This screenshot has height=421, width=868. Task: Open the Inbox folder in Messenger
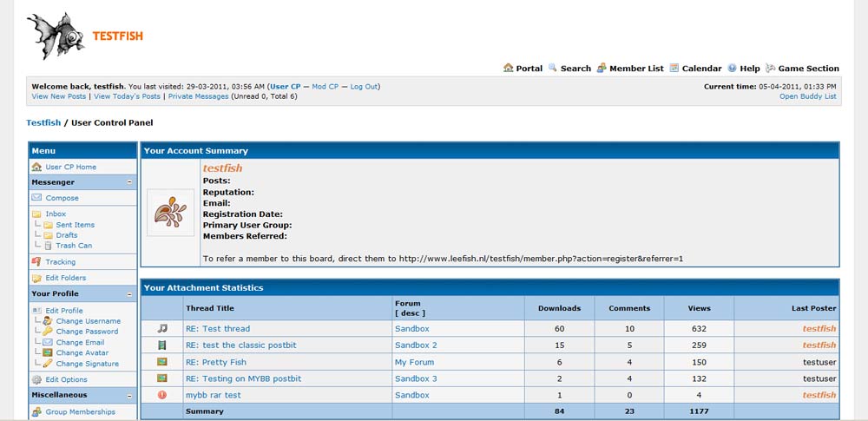point(56,214)
